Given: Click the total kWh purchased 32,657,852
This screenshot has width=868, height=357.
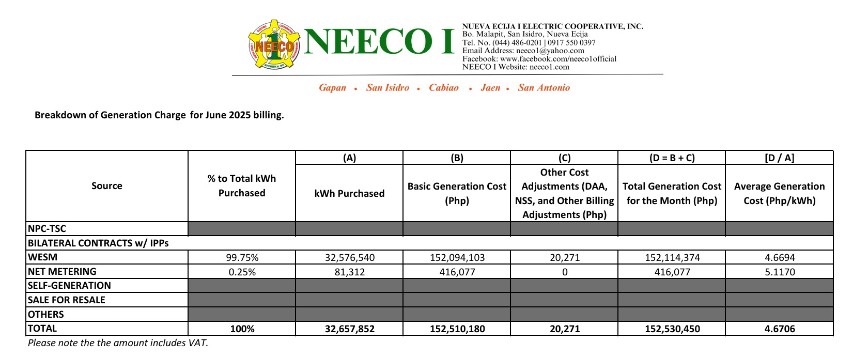Looking at the screenshot, I should click(349, 329).
